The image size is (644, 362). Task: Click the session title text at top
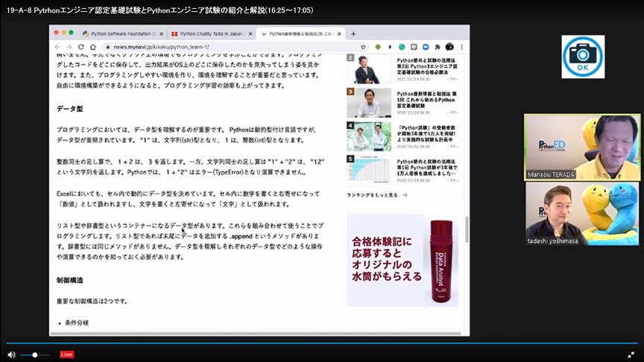[160, 10]
